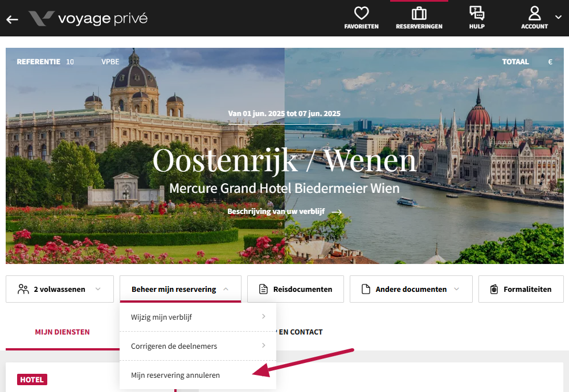Open the Corrigeren de deelnemers submenu chevron

264,345
